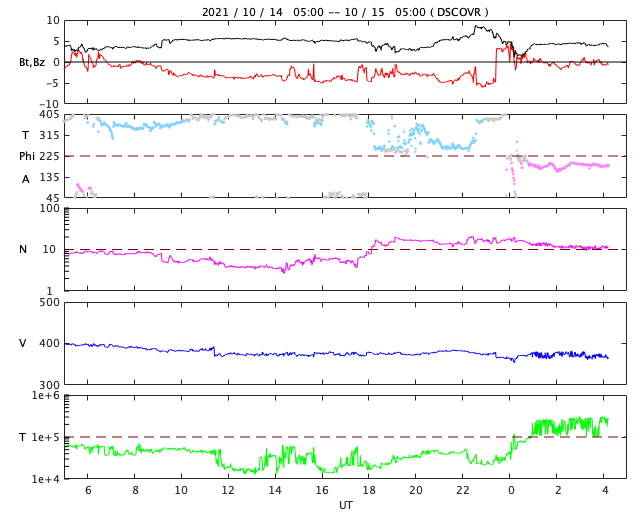
Task: Click the '4' UT hour tick label
Action: pyautogui.click(x=605, y=490)
